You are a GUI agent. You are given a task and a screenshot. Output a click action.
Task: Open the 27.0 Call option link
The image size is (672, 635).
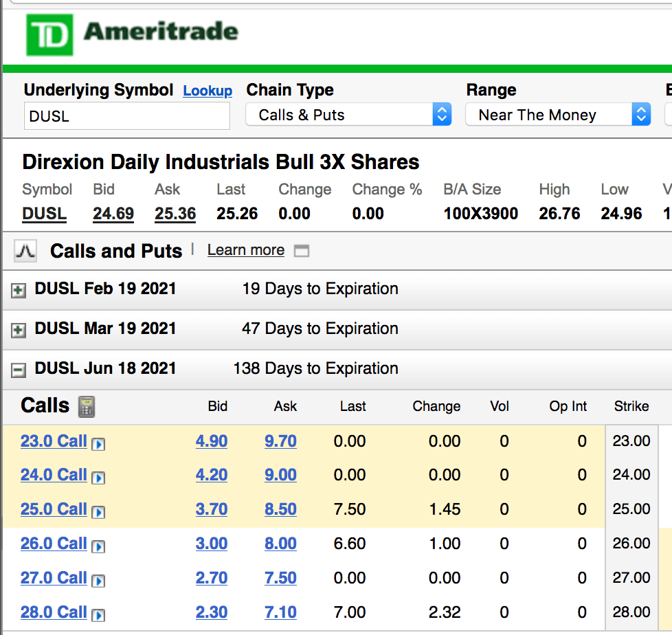pyautogui.click(x=54, y=577)
